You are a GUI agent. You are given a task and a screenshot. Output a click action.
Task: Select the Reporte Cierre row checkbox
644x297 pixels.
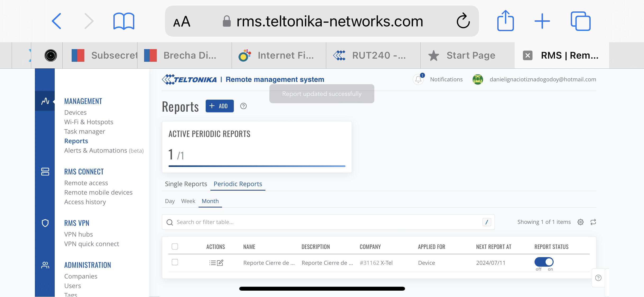tap(175, 262)
